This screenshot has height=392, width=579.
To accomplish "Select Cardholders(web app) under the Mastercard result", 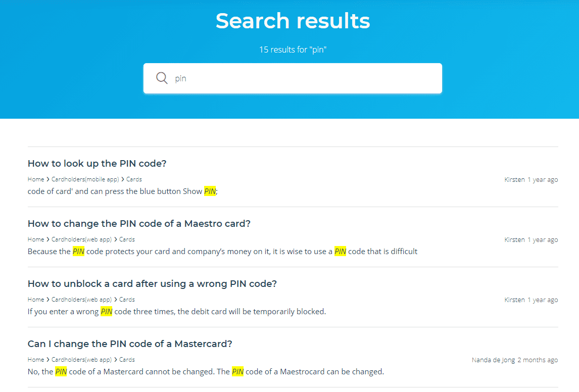I will [x=81, y=360].
